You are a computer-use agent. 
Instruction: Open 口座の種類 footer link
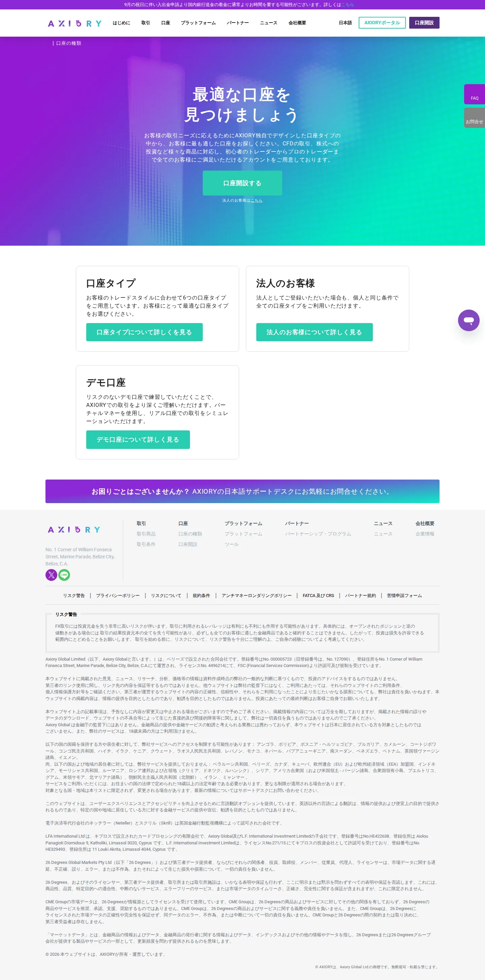point(190,534)
